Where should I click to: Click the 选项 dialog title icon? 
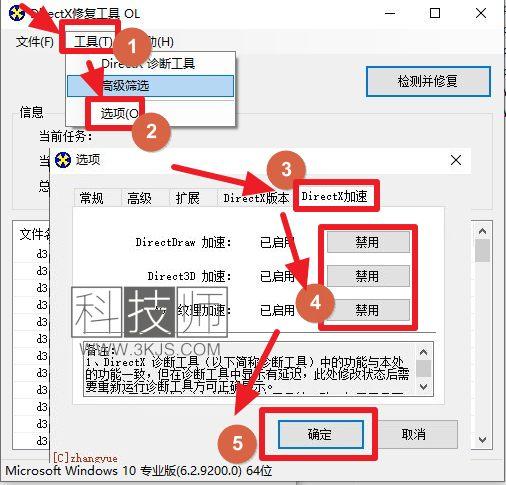63,160
